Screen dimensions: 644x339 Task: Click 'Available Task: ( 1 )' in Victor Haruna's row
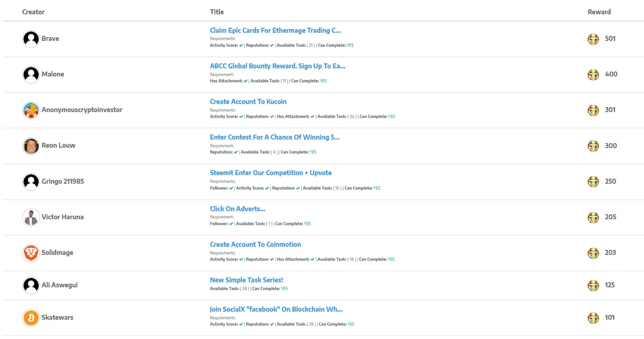[254, 224]
